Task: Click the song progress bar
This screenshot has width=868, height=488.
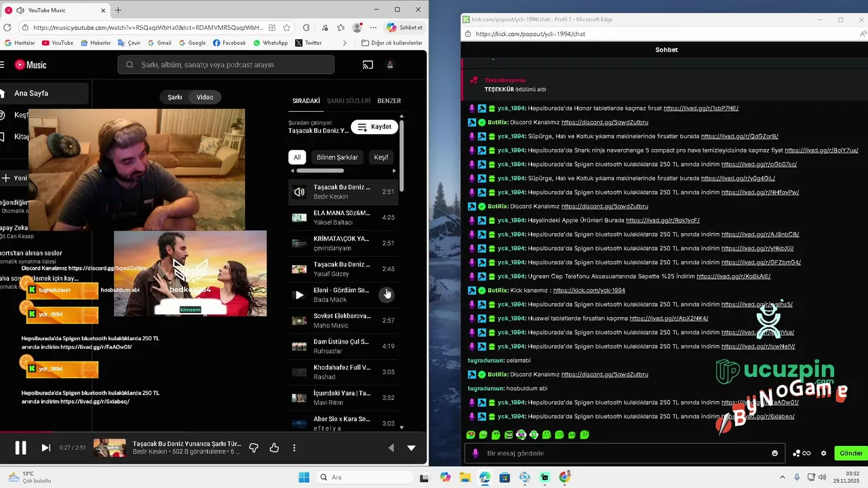Action: point(214,432)
